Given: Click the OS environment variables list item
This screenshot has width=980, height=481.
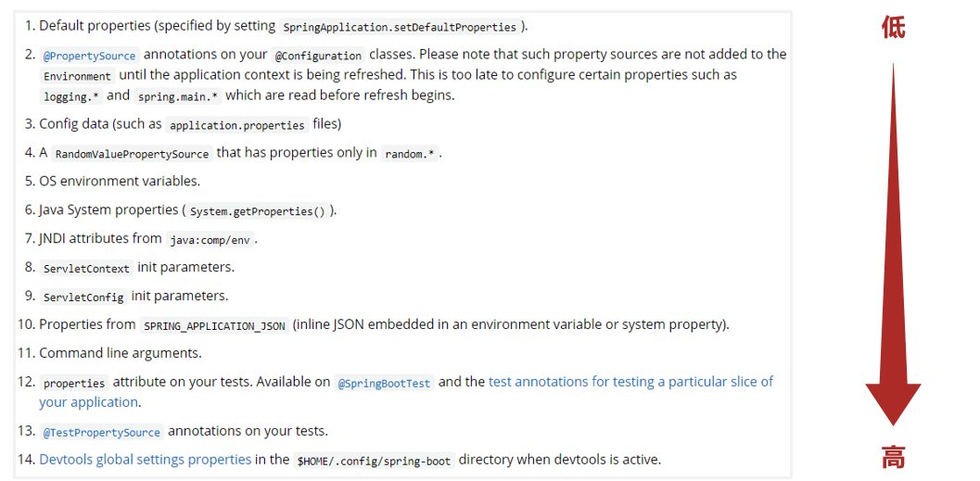Looking at the screenshot, I should pyautogui.click(x=120, y=182).
